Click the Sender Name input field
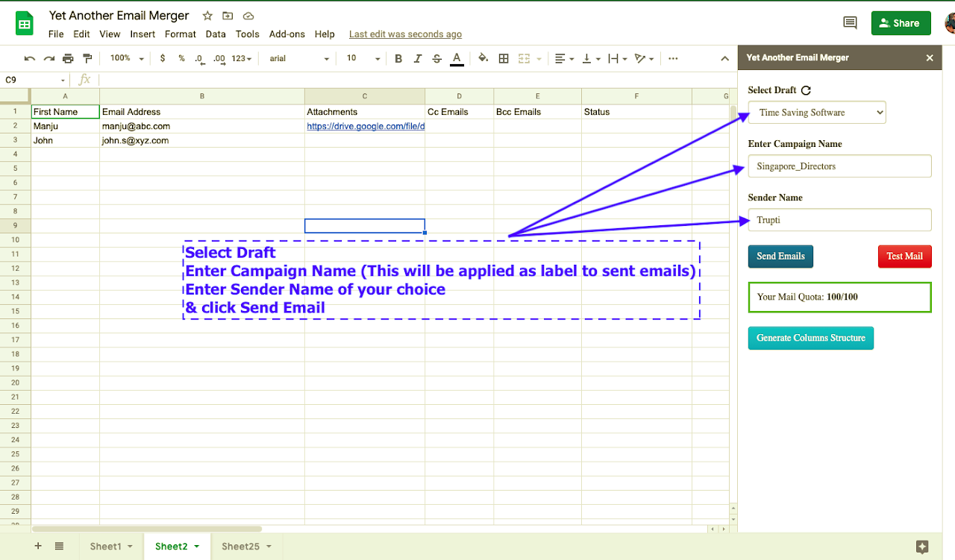The width and height of the screenshot is (955, 560). [x=840, y=220]
